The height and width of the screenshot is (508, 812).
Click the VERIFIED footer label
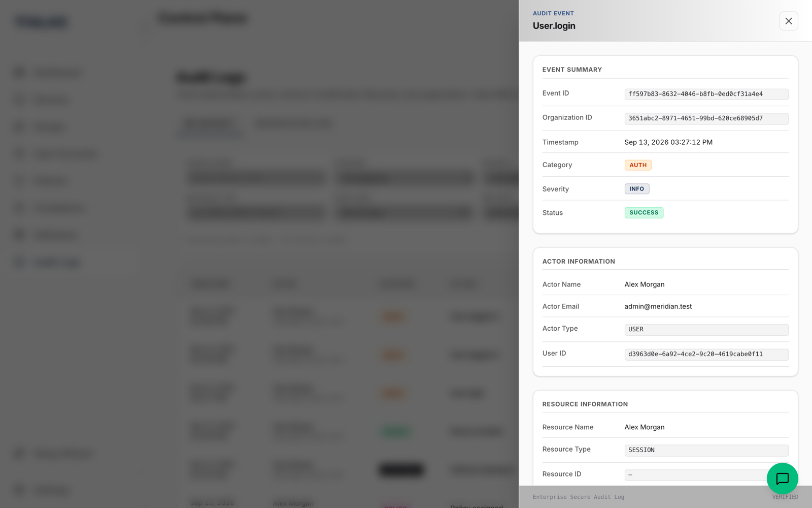tap(785, 497)
